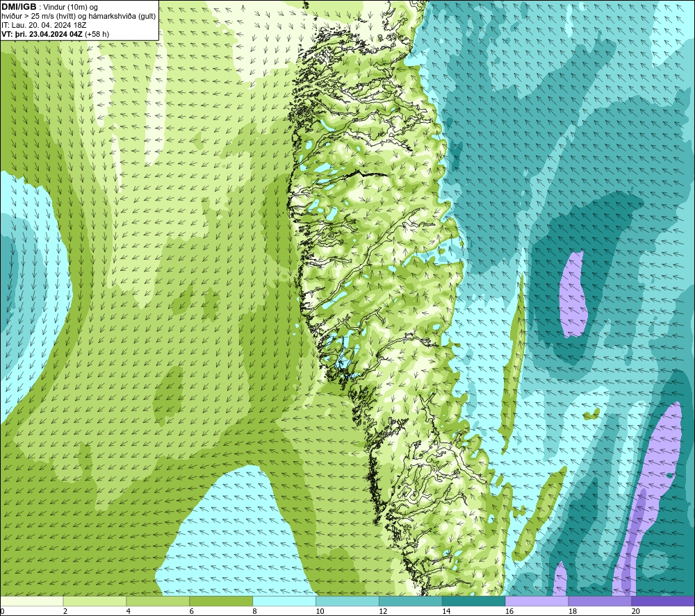
Task: Click the "16" label on the color scale
Action: tap(509, 611)
